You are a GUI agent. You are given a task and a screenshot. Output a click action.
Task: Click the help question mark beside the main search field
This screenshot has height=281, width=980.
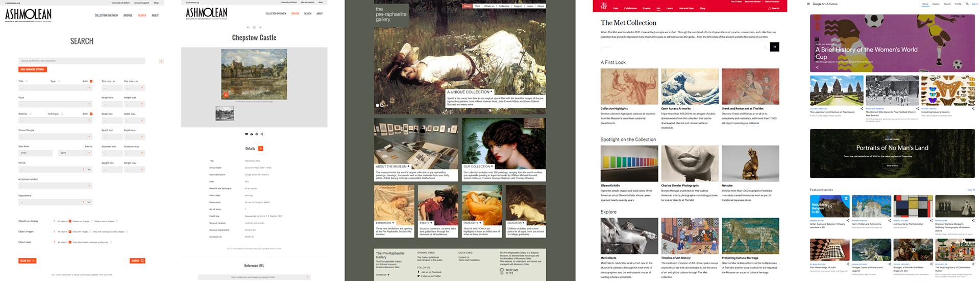coord(161,61)
